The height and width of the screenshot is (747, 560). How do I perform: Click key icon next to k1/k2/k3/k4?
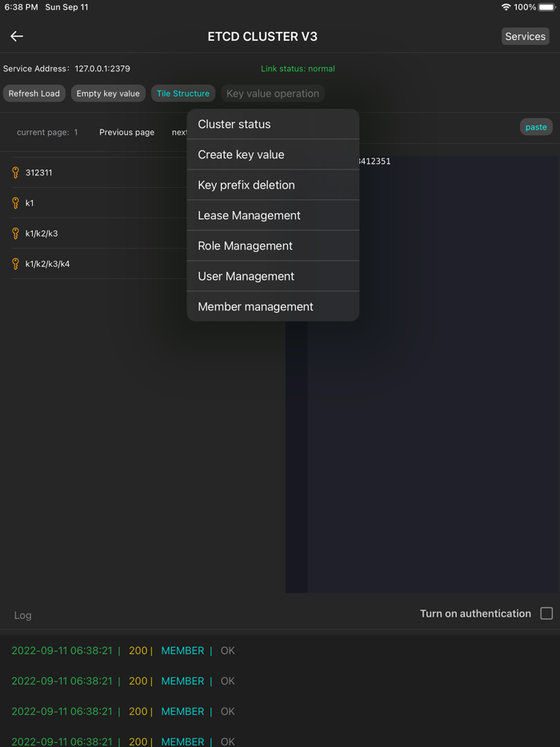[15, 264]
